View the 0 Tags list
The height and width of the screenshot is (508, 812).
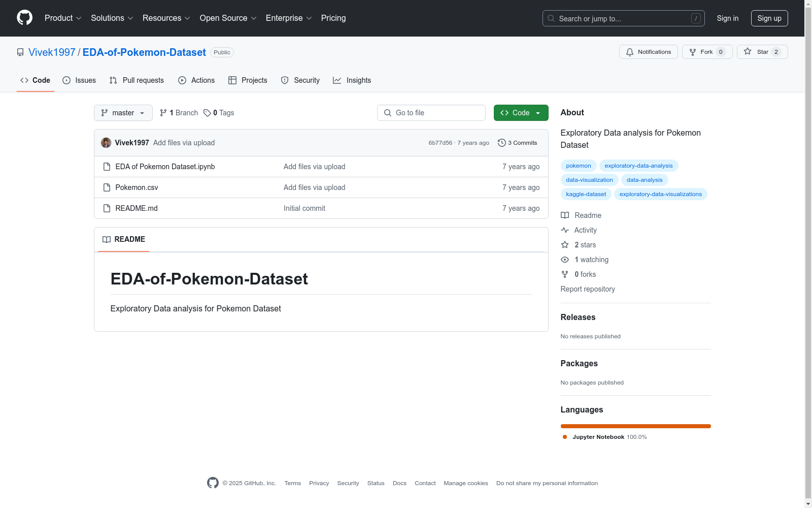coord(219,113)
